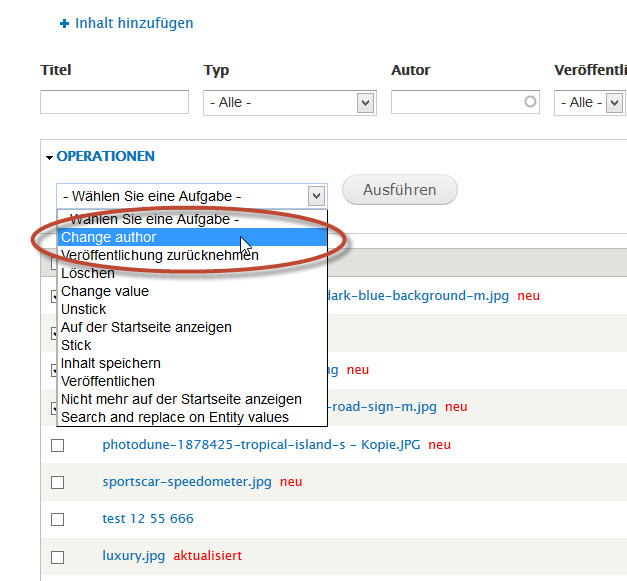The image size is (627, 581).
Task: Select 'Search and replace on Entity values'
Action: pyautogui.click(x=175, y=417)
